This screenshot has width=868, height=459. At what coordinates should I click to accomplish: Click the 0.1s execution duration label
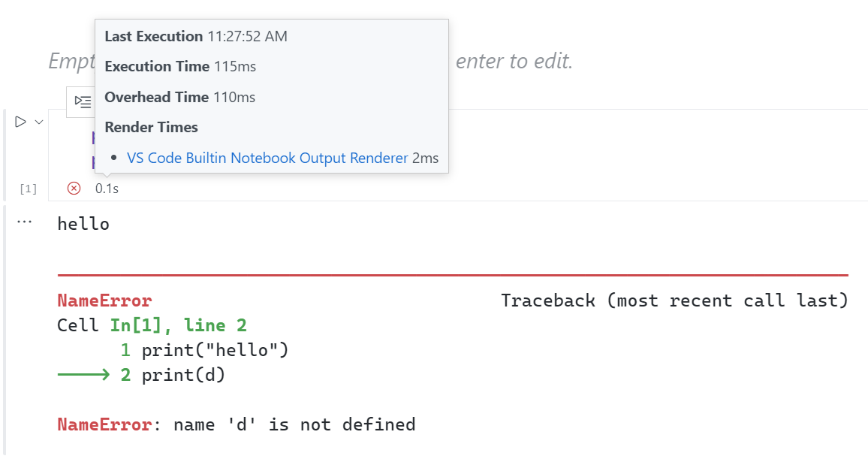click(x=106, y=188)
